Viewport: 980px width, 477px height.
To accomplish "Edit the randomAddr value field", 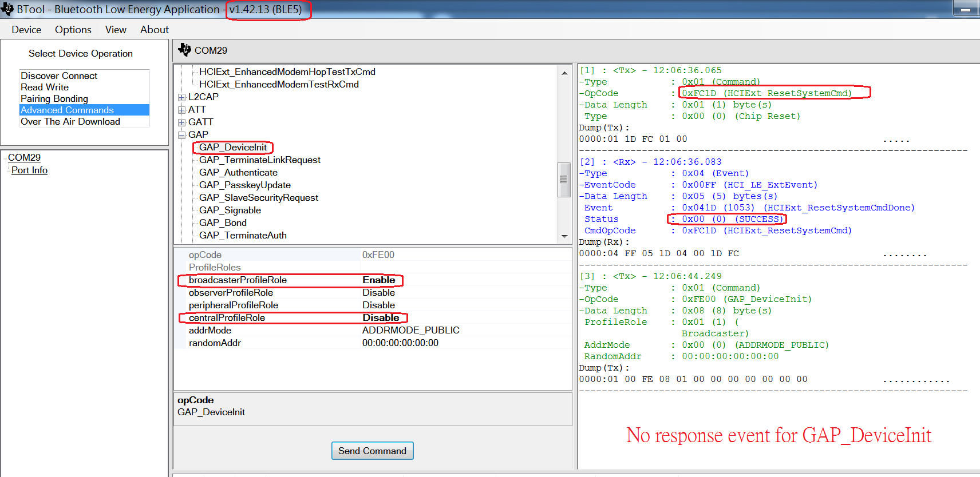I will [465, 343].
